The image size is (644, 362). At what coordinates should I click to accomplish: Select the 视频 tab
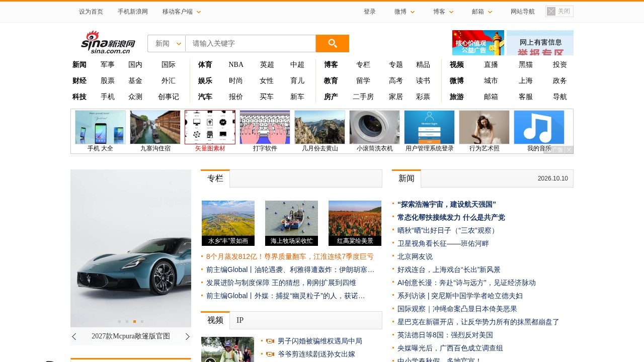pyautogui.click(x=215, y=320)
